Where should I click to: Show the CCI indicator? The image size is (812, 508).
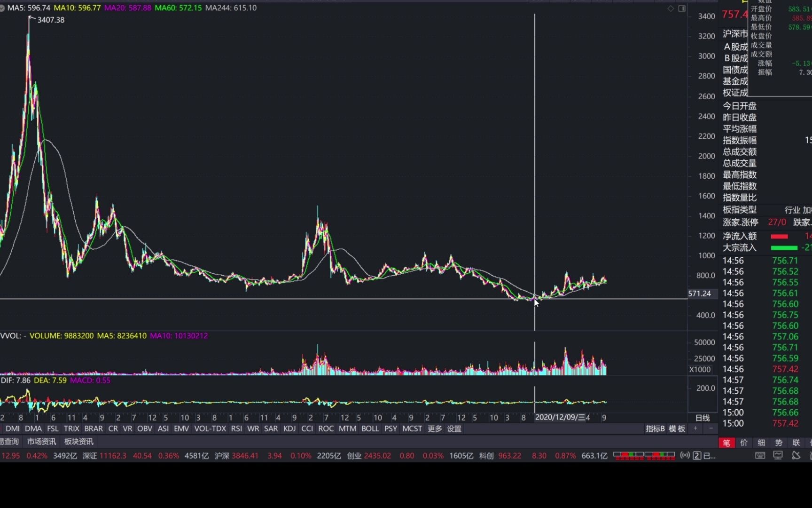pos(307,429)
